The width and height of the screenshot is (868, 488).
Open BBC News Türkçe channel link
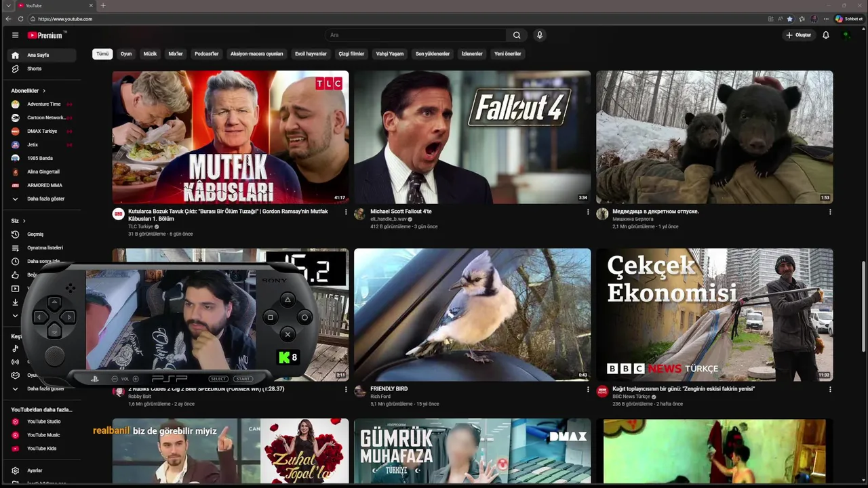tap(631, 396)
